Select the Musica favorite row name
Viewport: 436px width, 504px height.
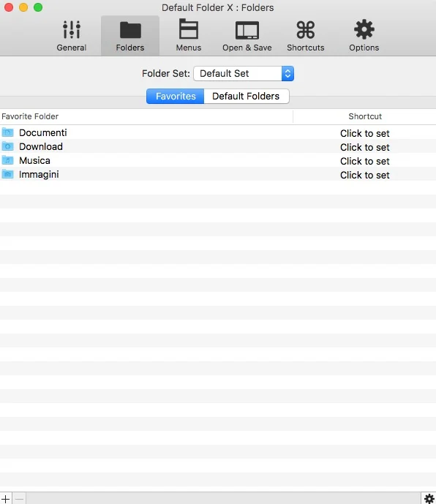34,160
